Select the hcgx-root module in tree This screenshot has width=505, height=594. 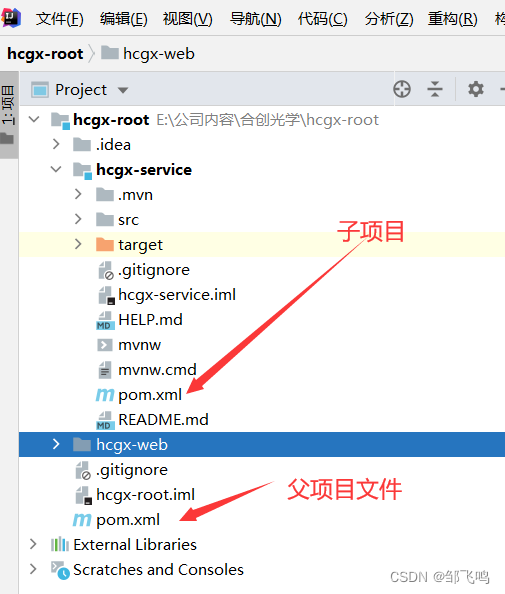[x=111, y=120]
